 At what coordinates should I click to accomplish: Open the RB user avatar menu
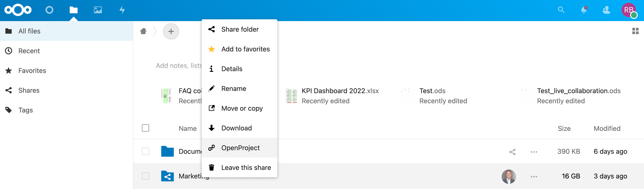[629, 10]
